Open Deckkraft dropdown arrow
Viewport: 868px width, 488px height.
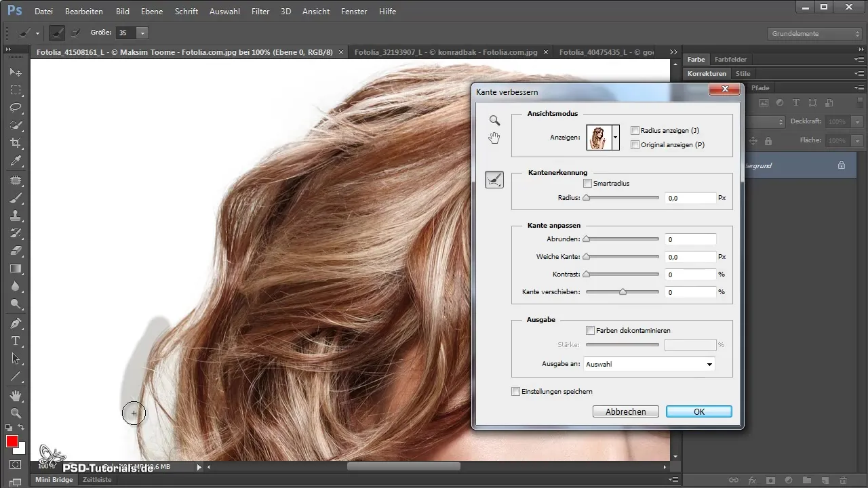pyautogui.click(x=858, y=121)
